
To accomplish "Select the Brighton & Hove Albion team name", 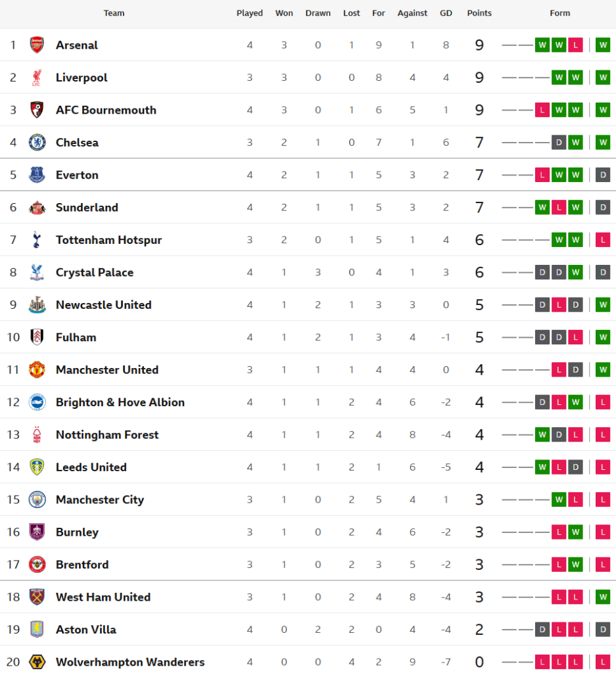I will pos(120,402).
